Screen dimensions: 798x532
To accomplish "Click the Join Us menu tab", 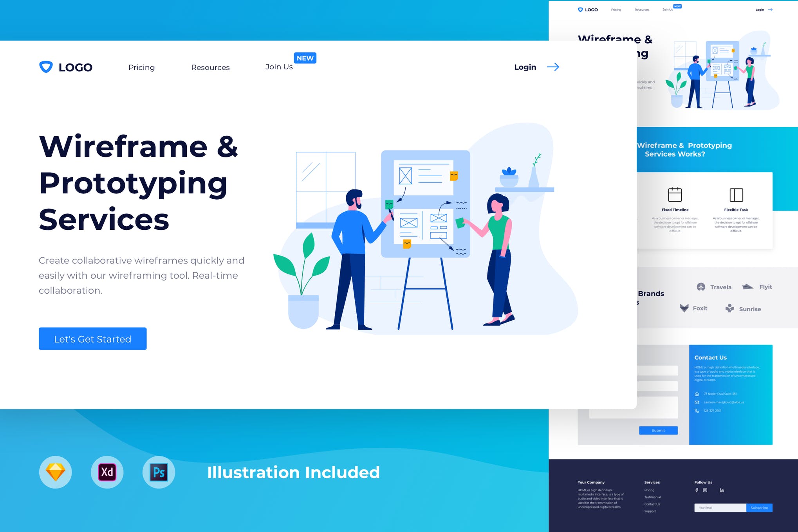I will point(279,67).
